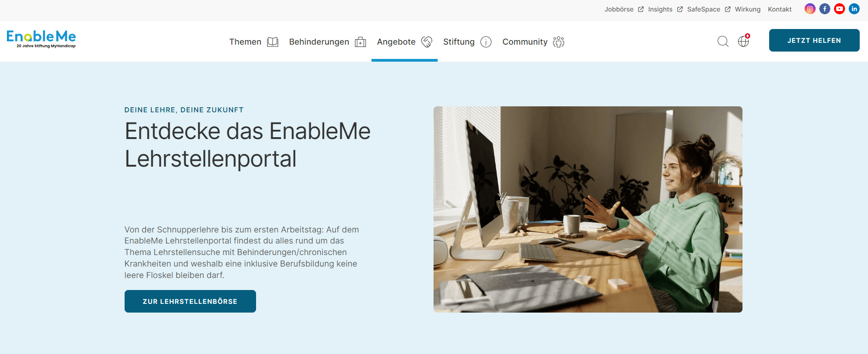The width and height of the screenshot is (868, 354).
Task: Click the handshake icon next to Angebote
Action: coord(427,42)
